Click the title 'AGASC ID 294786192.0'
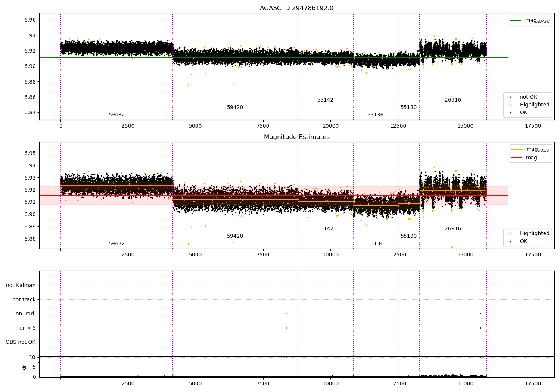Screen dimensions: 560x392 tap(296, 8)
